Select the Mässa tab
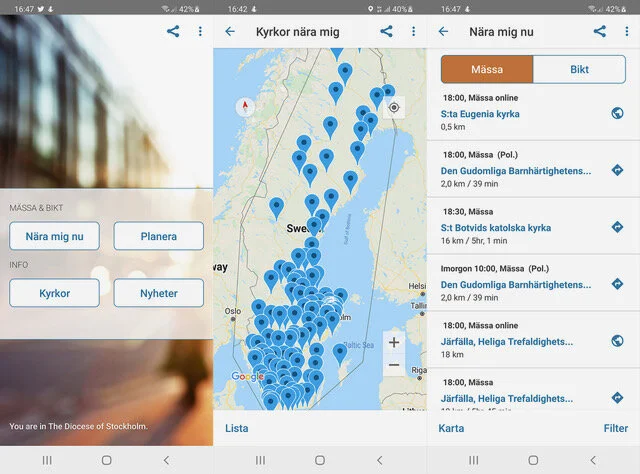This screenshot has width=640, height=474. 487,69
